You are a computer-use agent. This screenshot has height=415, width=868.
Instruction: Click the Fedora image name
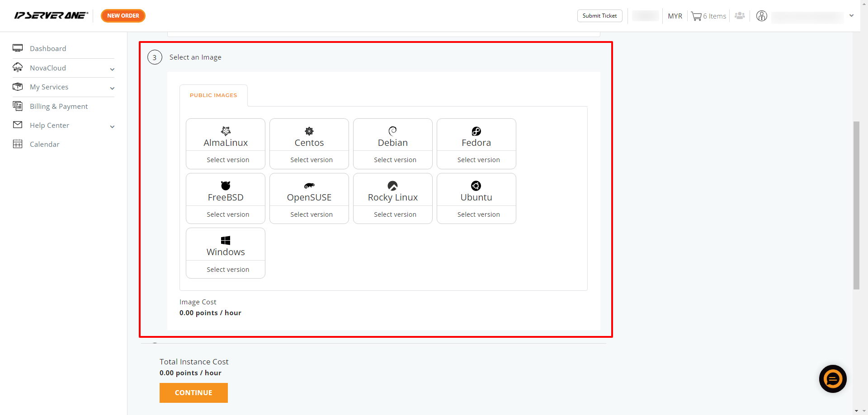(476, 143)
